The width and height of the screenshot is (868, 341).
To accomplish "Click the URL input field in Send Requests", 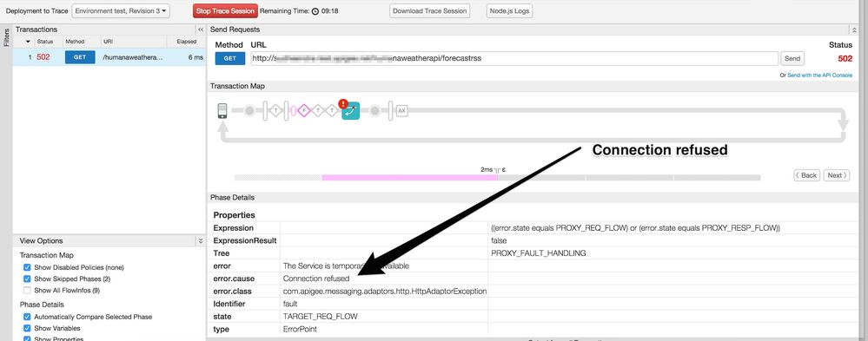I will point(514,59).
